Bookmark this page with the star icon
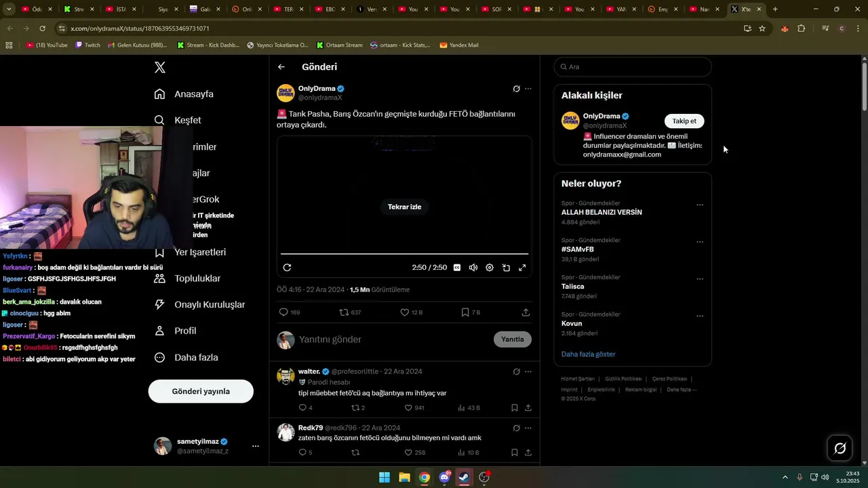Viewport: 868px width, 488px height. [762, 28]
